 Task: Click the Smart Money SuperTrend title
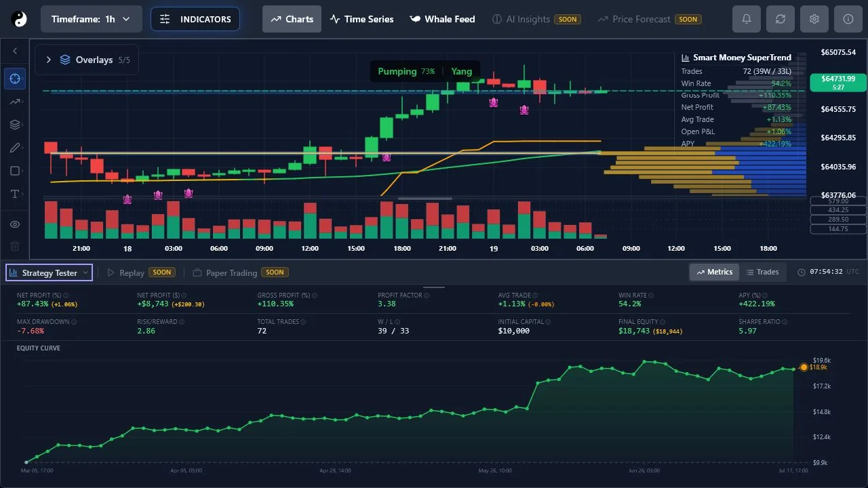point(742,58)
